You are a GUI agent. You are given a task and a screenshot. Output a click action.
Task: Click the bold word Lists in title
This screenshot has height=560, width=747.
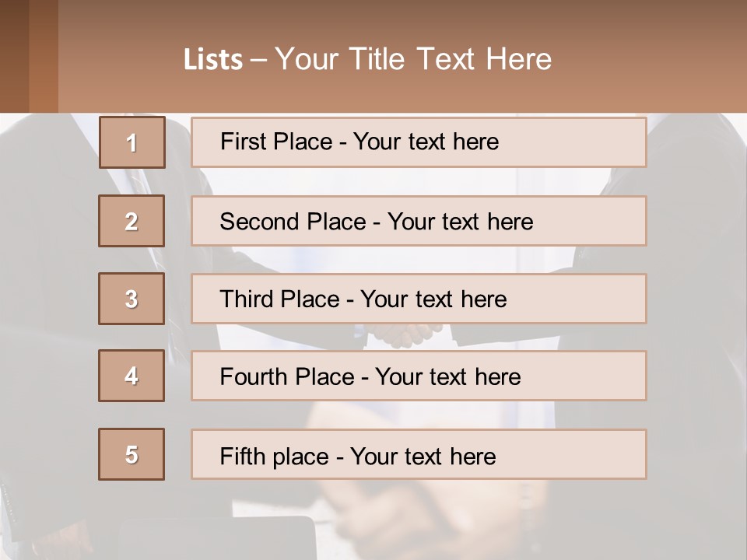(x=213, y=60)
